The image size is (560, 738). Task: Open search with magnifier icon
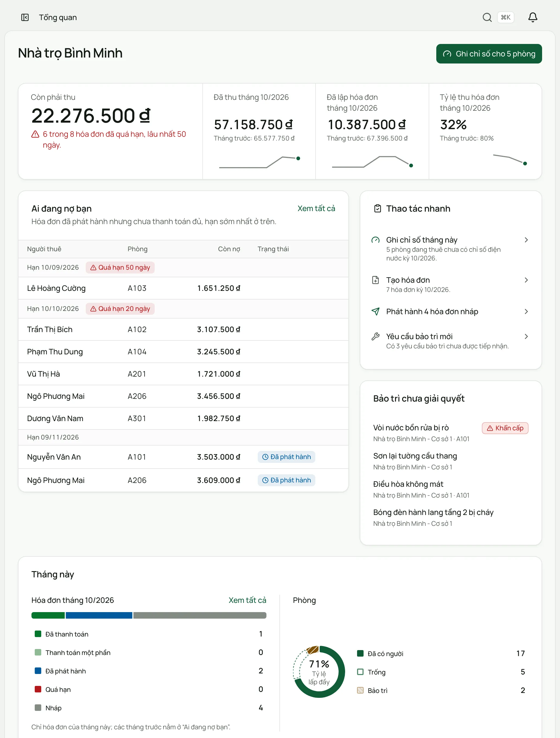pos(487,17)
